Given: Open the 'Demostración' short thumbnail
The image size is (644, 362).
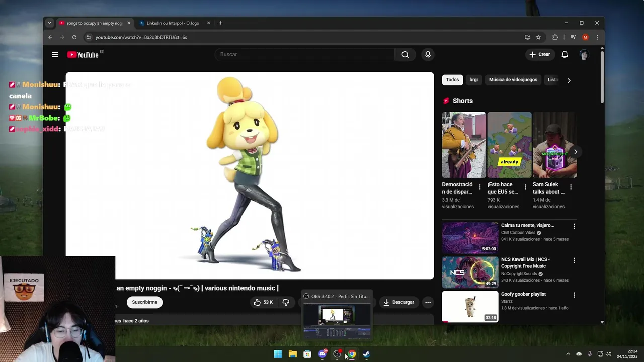Looking at the screenshot, I should [x=464, y=145].
